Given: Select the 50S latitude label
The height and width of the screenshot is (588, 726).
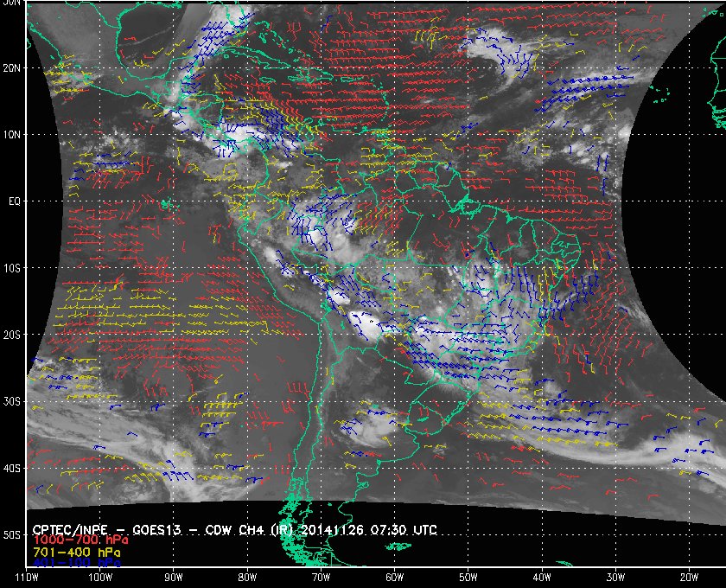Looking at the screenshot, I should click(12, 535).
